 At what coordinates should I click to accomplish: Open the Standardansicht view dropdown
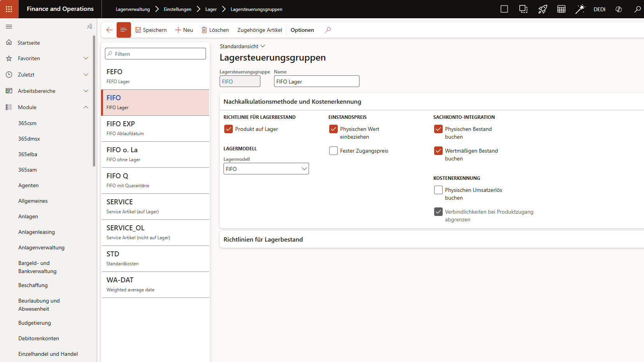(243, 46)
